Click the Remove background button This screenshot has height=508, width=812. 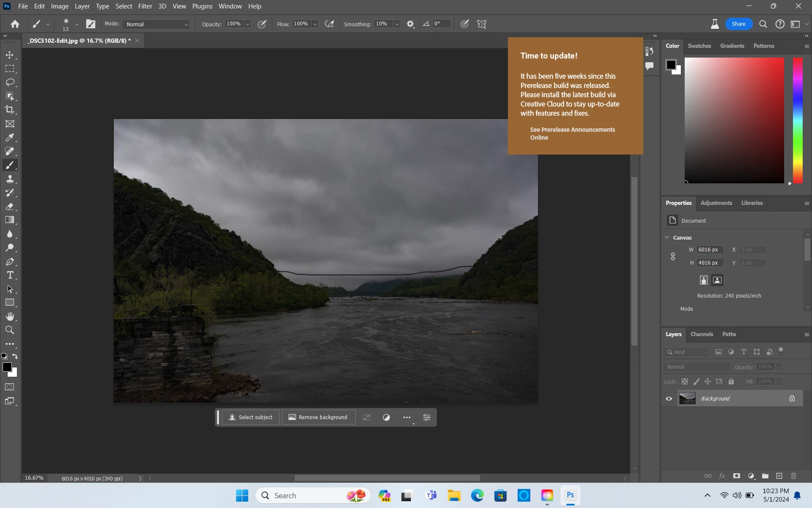pos(318,417)
